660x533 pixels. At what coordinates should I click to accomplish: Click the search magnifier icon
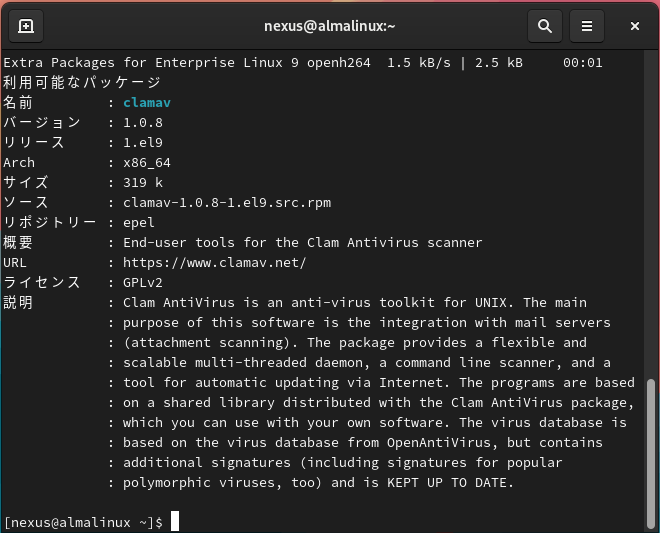point(544,26)
